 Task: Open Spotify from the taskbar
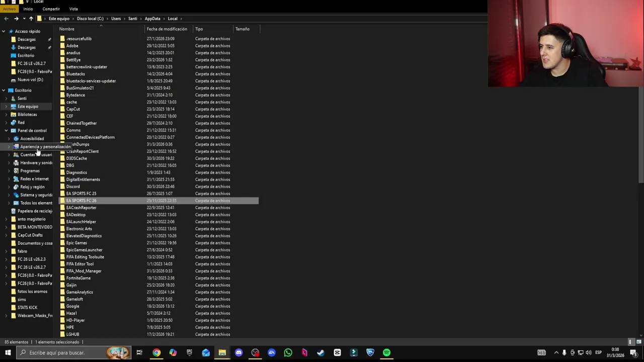(386, 352)
